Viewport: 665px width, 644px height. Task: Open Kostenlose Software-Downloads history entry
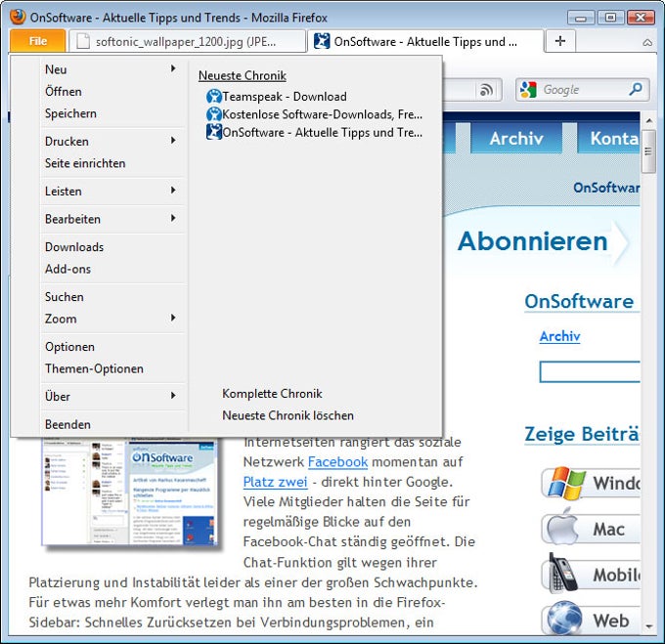(314, 114)
